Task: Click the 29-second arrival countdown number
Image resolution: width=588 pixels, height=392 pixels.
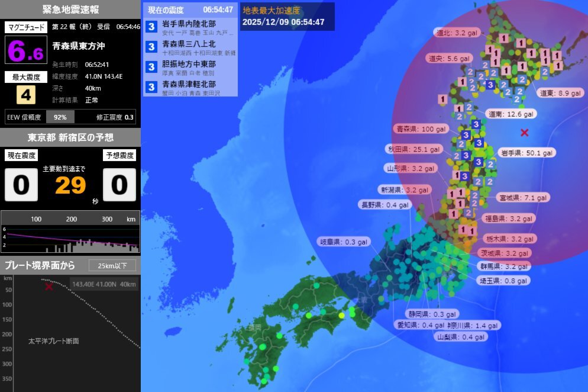Action: 72,184
